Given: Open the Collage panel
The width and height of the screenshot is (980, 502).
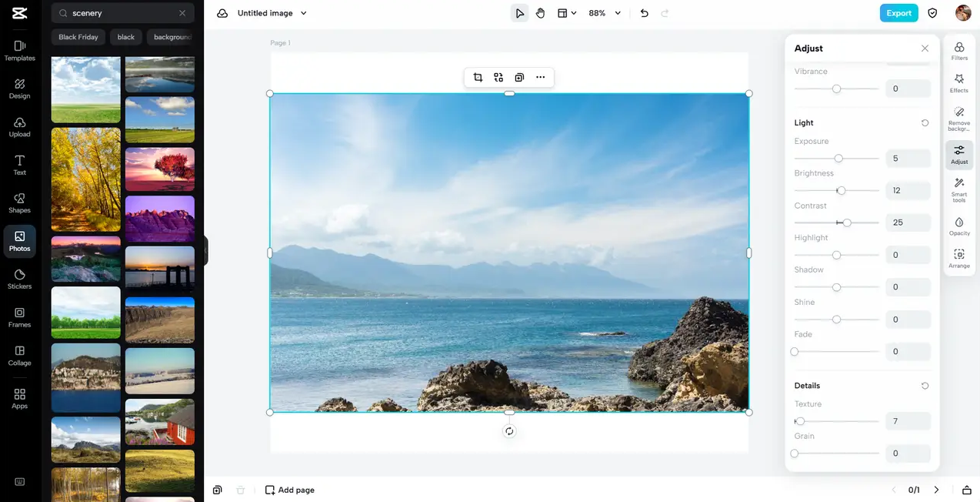Looking at the screenshot, I should 20,356.
